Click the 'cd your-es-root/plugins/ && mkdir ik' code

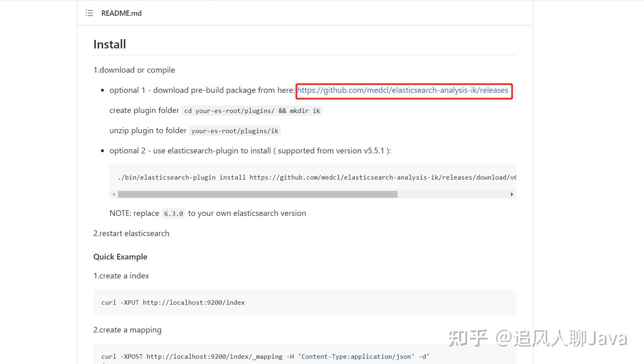click(252, 111)
